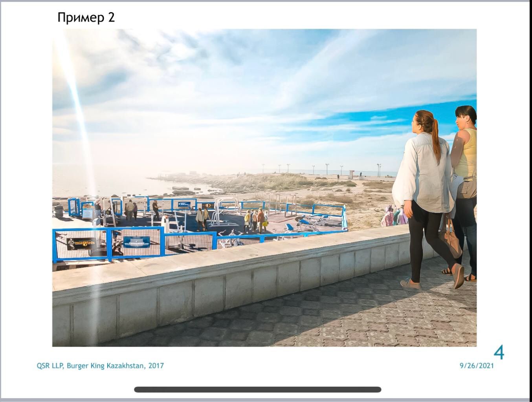This screenshot has width=532, height=402.
Task: Click the blue banner beside HeadBlade sign
Action: click(x=136, y=241)
